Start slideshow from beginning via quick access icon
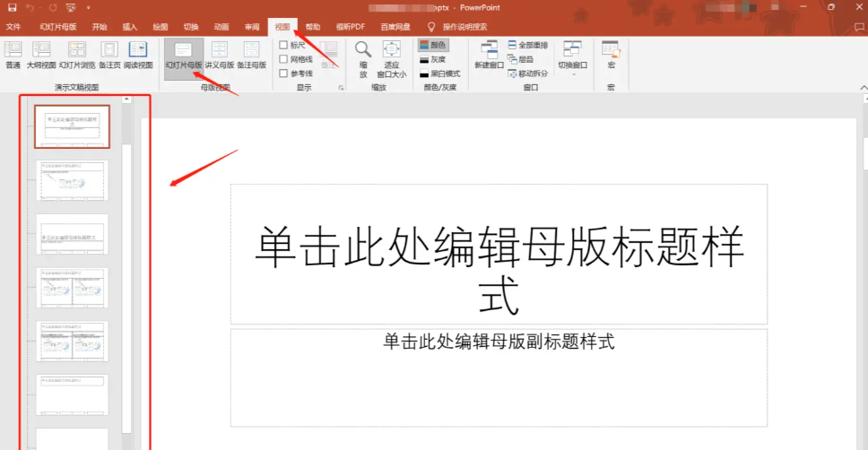 point(71,8)
